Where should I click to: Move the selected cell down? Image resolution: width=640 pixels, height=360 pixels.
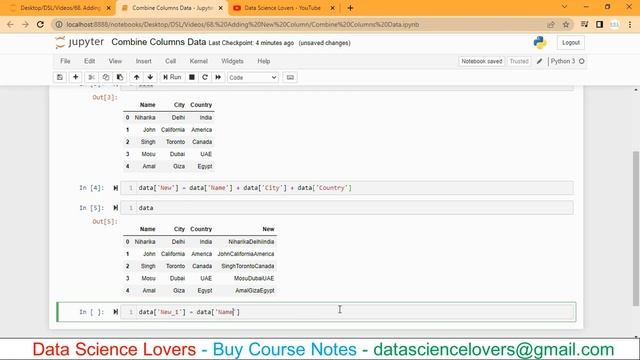(x=150, y=77)
